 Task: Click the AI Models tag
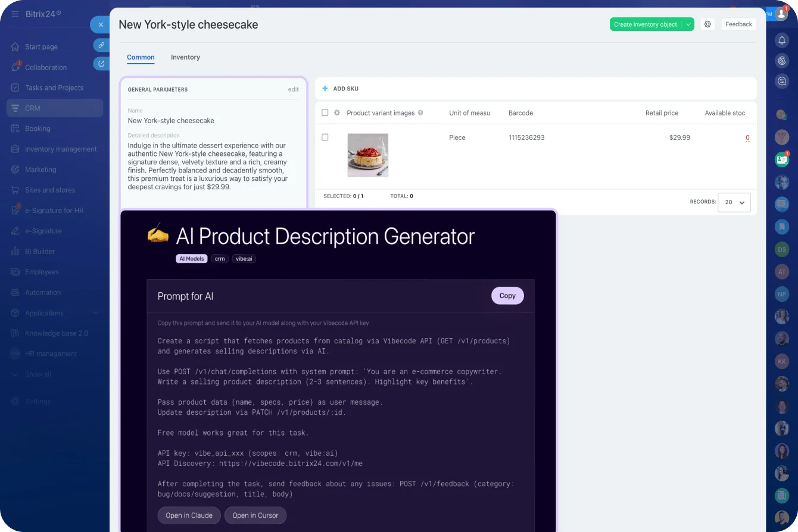pos(192,259)
